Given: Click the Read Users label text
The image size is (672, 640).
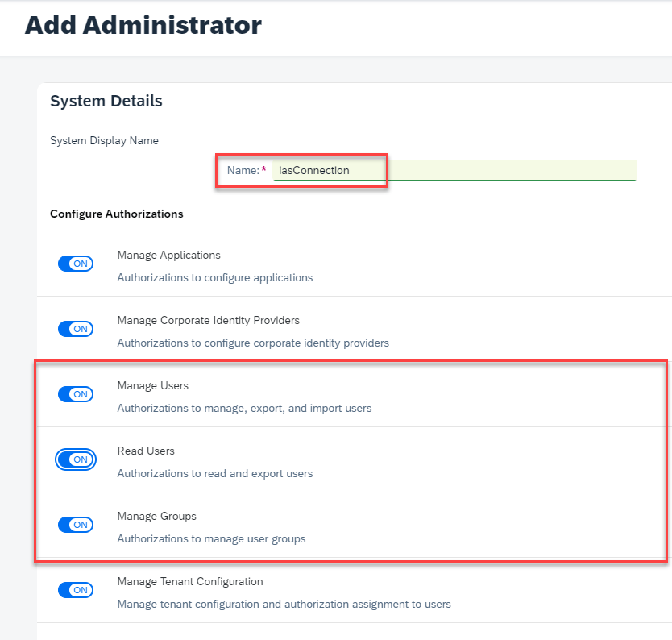Looking at the screenshot, I should pos(146,451).
